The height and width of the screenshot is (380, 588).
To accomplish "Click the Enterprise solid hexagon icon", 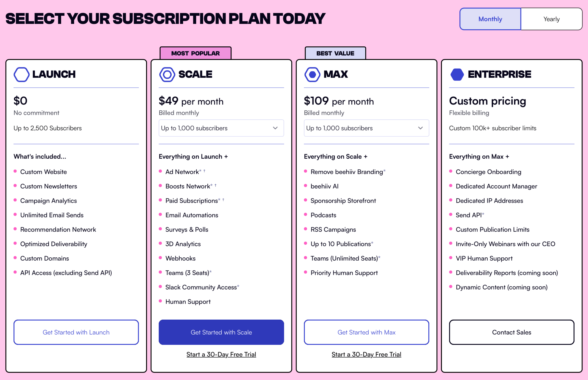I will (x=457, y=74).
